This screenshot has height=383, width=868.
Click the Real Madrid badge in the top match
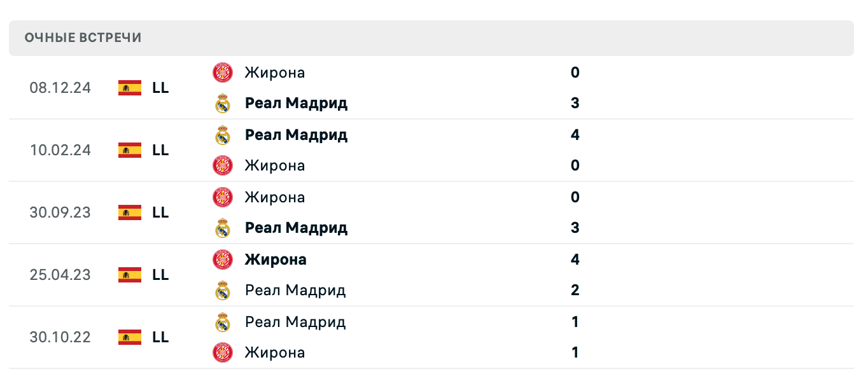click(x=222, y=103)
